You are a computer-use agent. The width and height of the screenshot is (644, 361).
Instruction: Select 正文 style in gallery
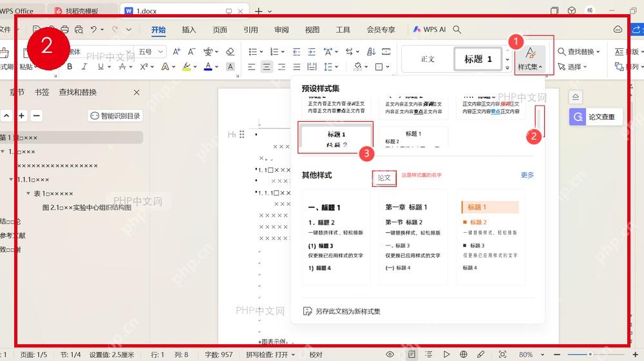(428, 59)
